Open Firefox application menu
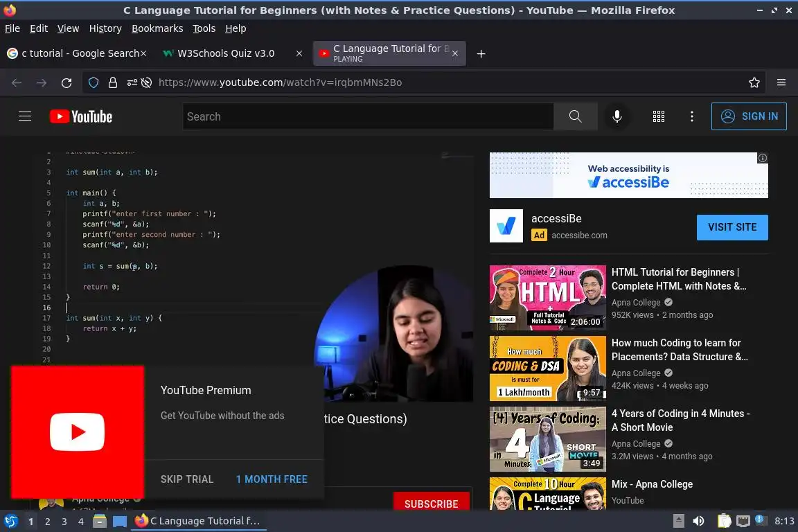 click(781, 82)
